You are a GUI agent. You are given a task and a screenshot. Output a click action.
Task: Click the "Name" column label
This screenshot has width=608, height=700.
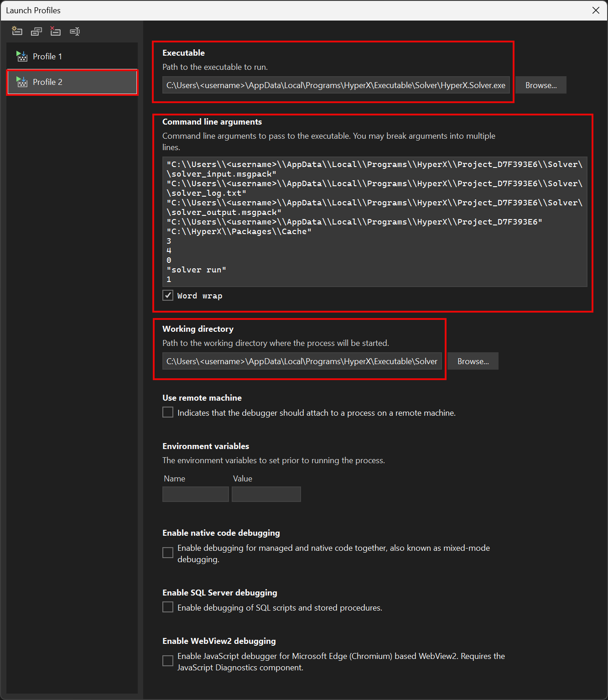175,479
